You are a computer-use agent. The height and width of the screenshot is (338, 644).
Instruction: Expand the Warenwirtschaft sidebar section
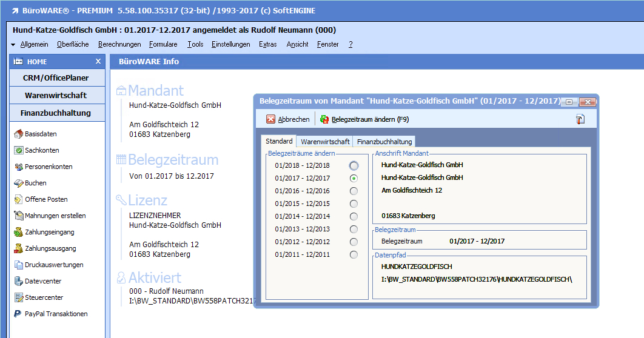56,96
